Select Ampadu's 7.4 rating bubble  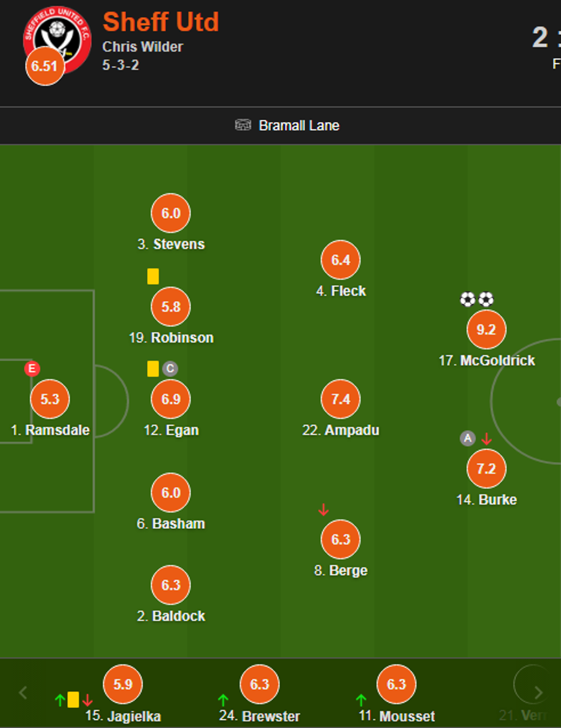341,399
